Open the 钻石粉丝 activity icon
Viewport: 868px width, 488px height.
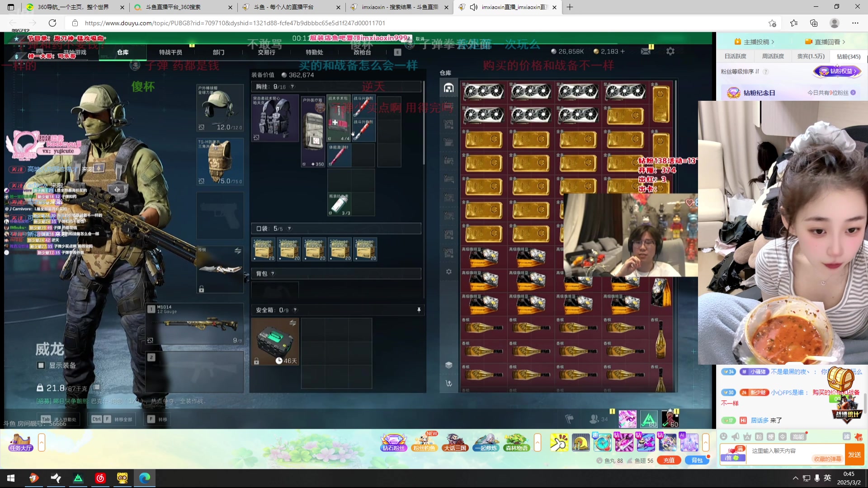pyautogui.click(x=394, y=442)
